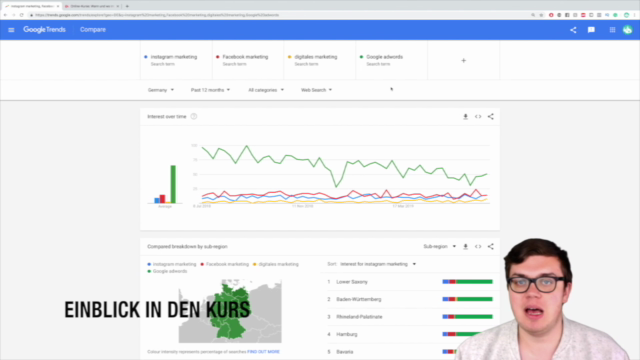Embed the Interest over time chart

click(478, 117)
